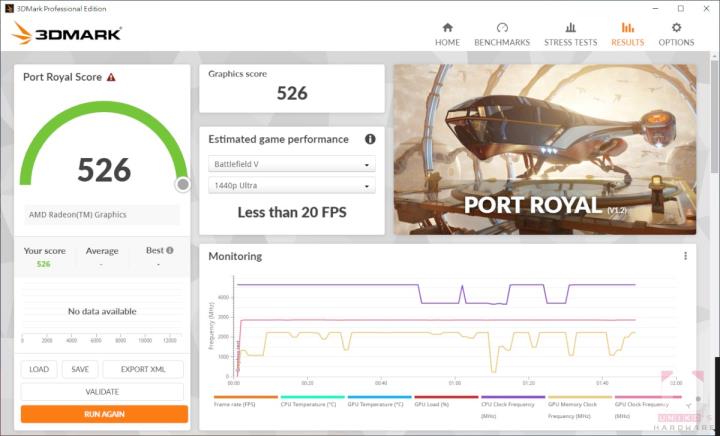Select the RESULTS tab
Screen dimensions: 720x436
point(627,34)
